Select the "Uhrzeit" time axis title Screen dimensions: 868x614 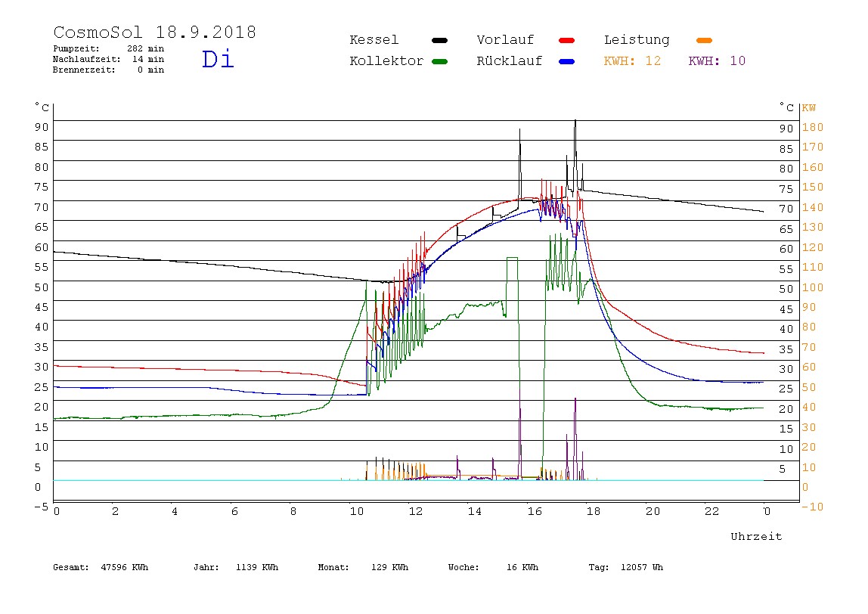[x=756, y=536]
